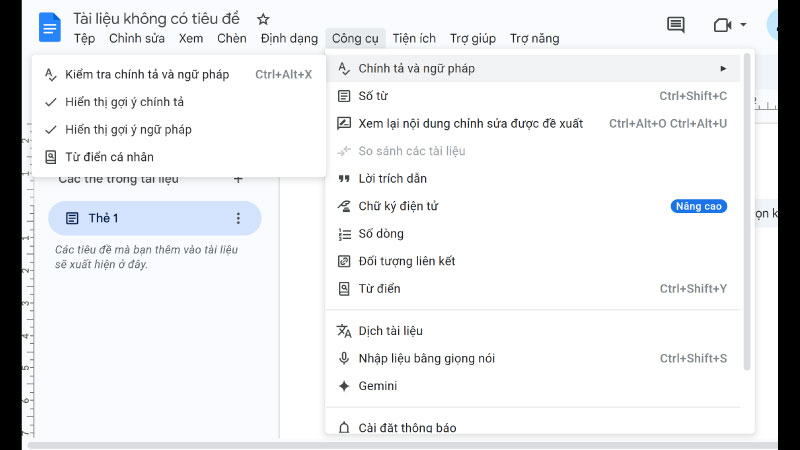Click the review suggested edits icon
Image resolution: width=800 pixels, height=450 pixels.
[344, 123]
